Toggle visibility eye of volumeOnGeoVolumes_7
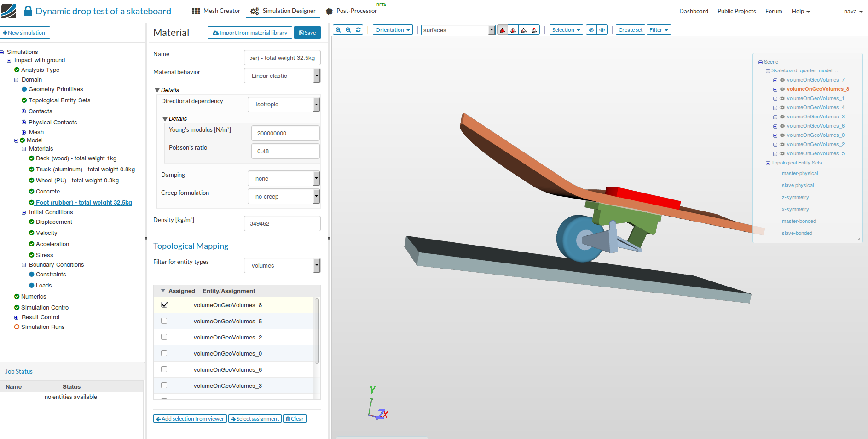This screenshot has width=868, height=439. coord(782,80)
